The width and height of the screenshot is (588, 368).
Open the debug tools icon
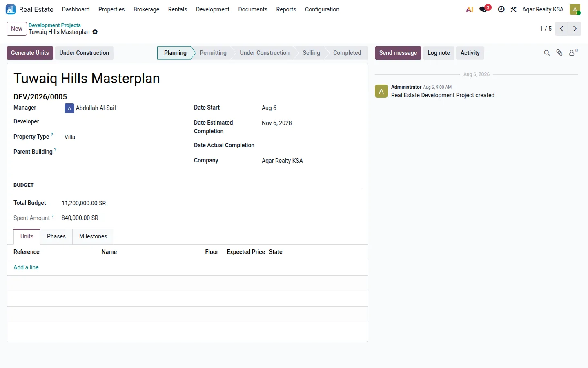514,9
